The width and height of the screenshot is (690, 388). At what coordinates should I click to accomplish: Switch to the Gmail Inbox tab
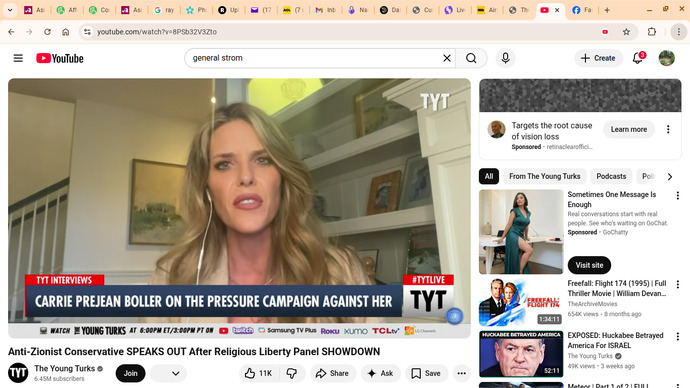(x=325, y=10)
